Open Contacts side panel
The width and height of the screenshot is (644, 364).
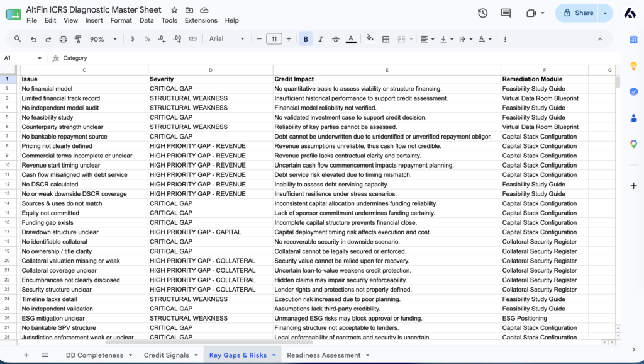coord(634,118)
